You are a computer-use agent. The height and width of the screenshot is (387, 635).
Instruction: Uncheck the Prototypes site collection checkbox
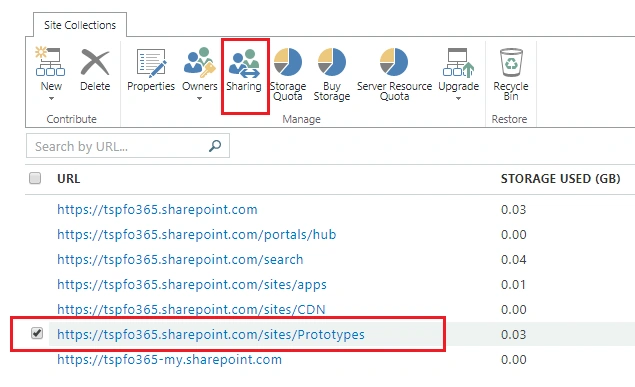pyautogui.click(x=37, y=333)
